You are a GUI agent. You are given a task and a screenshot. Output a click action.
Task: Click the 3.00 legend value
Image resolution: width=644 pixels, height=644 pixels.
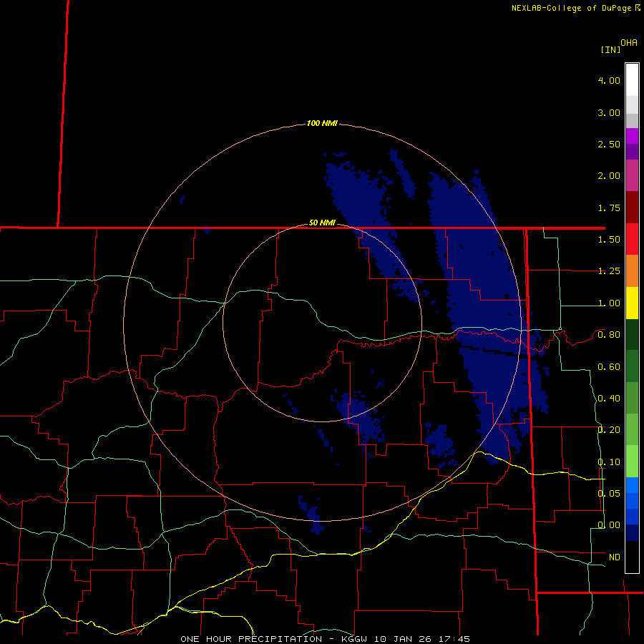(609, 112)
